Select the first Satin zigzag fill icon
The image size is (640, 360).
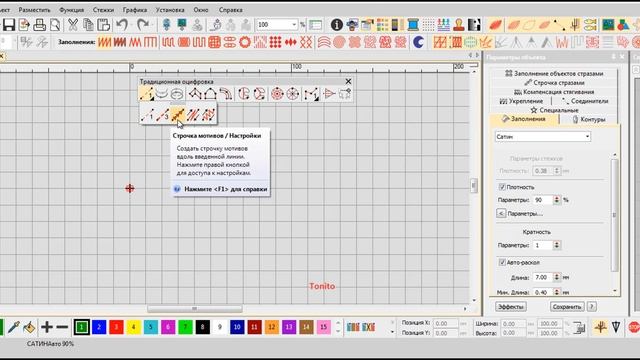104,42
